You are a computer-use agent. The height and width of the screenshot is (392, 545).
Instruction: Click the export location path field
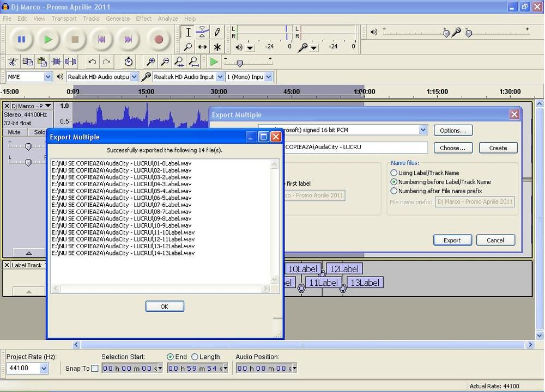[356, 147]
